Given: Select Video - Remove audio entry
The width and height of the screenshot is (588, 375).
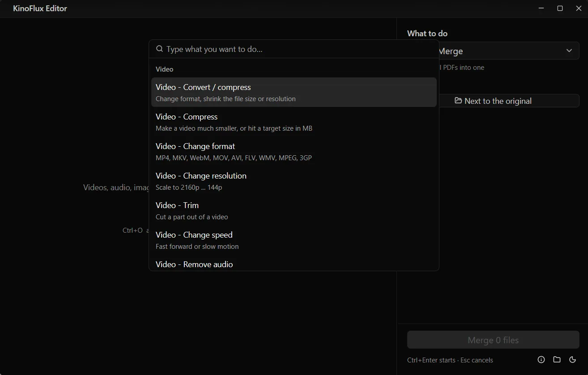Looking at the screenshot, I should click(x=294, y=263).
